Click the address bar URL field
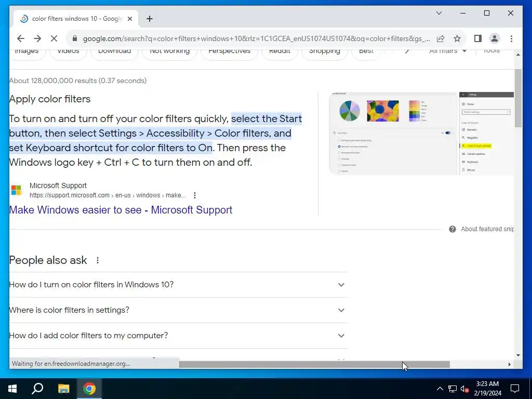 (x=256, y=38)
